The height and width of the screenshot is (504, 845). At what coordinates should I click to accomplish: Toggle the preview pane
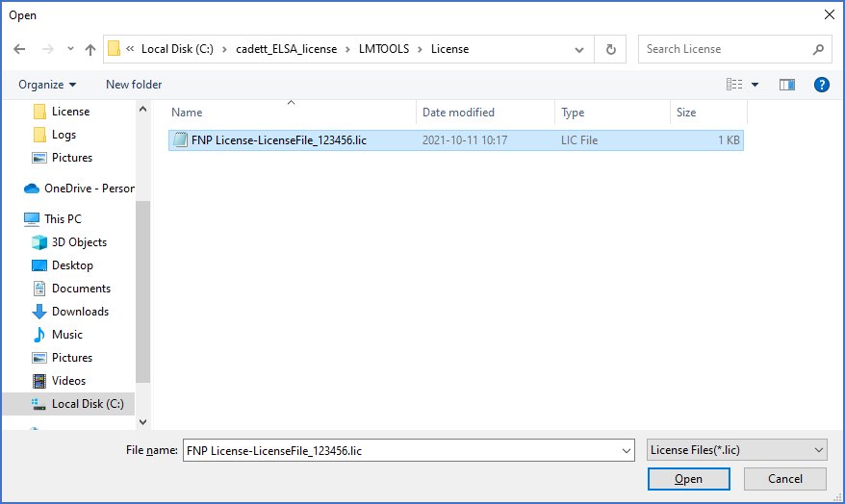(x=787, y=85)
